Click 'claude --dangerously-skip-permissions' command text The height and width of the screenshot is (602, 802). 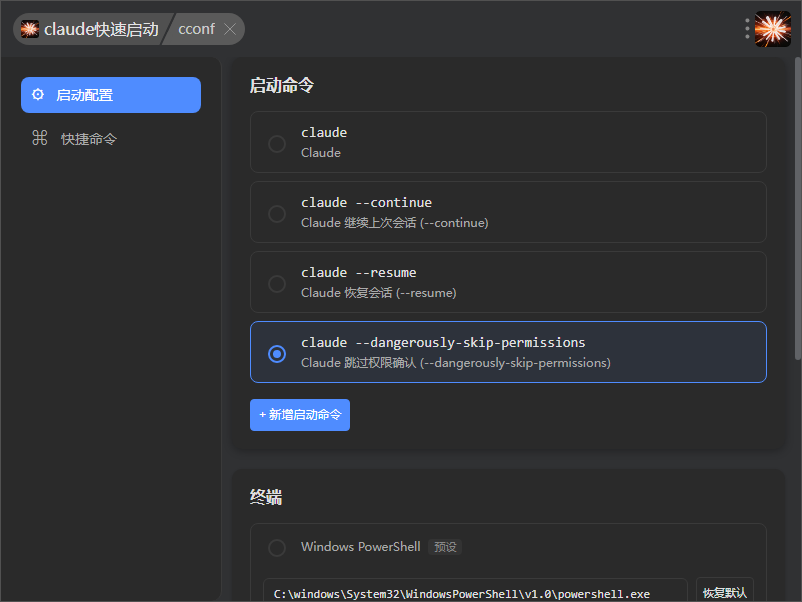(443, 343)
